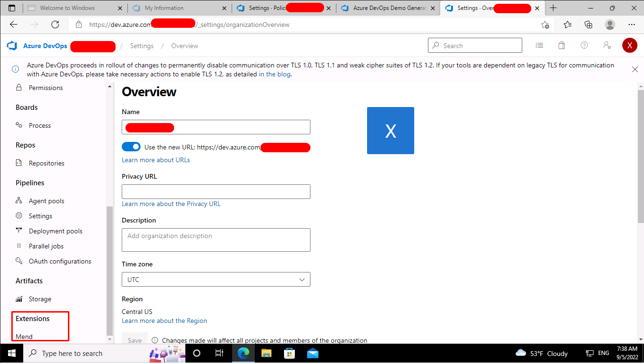Open the Help question mark icon
The image size is (644, 363).
pyautogui.click(x=584, y=45)
